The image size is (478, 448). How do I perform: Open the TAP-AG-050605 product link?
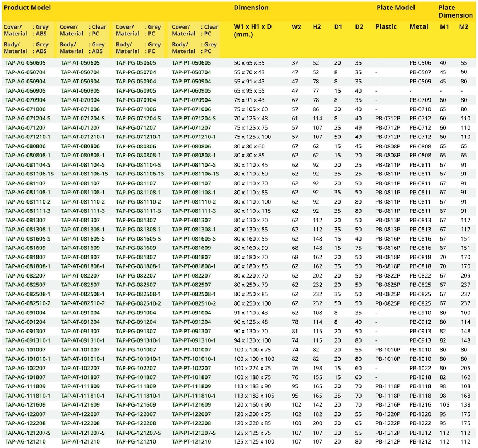25,63
